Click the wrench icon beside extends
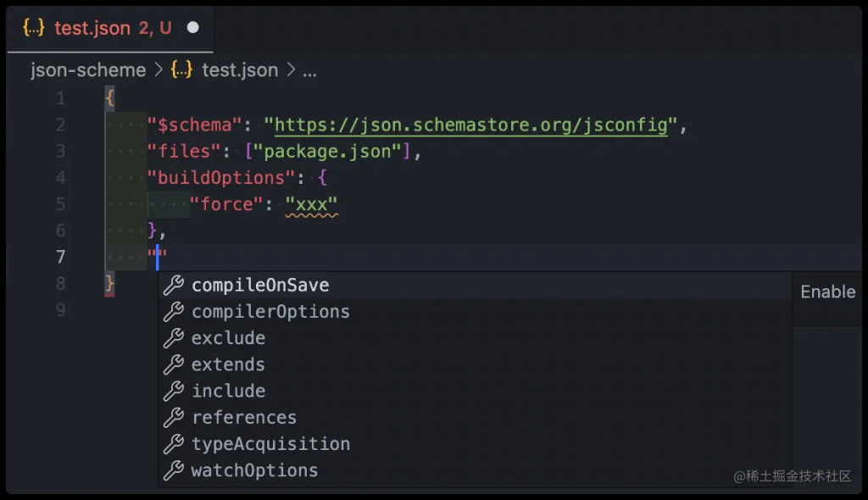This screenshot has width=868, height=500. (175, 364)
